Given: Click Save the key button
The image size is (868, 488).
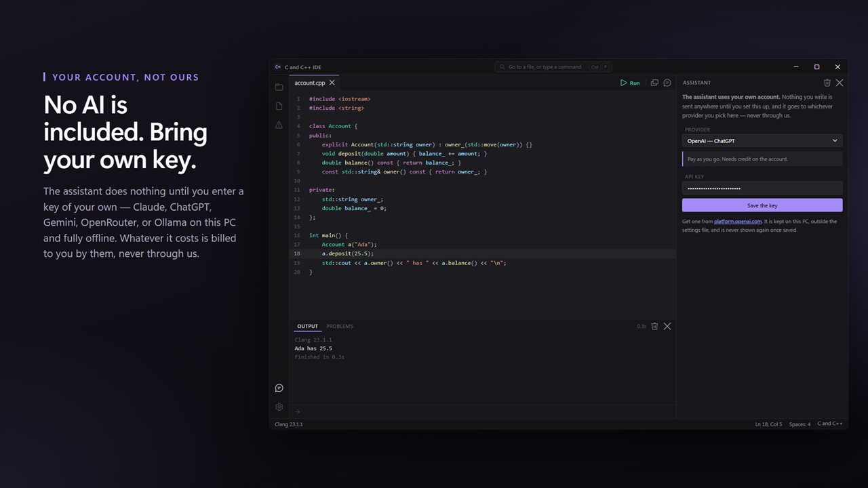Looking at the screenshot, I should (762, 205).
